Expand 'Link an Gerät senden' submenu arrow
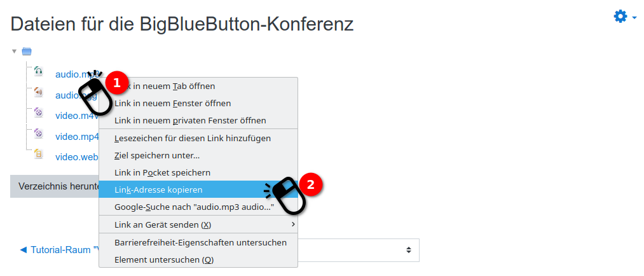Image resolution: width=644 pixels, height=276 pixels. point(293,224)
